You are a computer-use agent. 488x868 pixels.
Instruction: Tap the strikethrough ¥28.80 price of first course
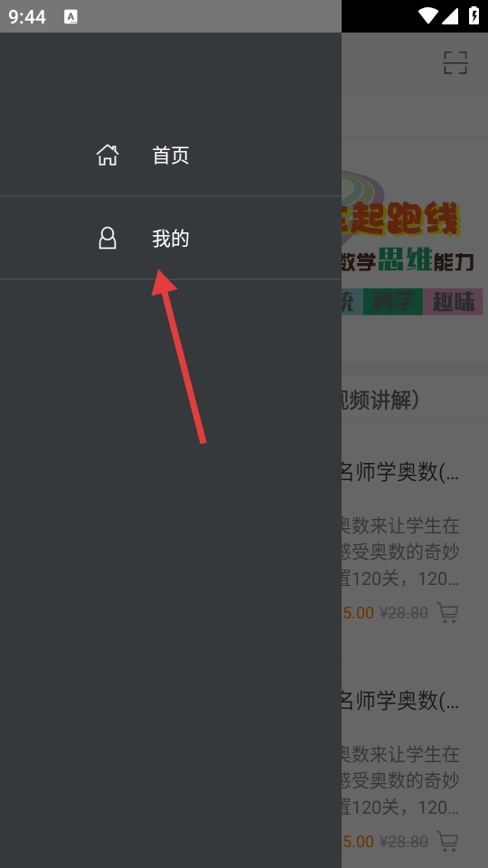click(403, 613)
